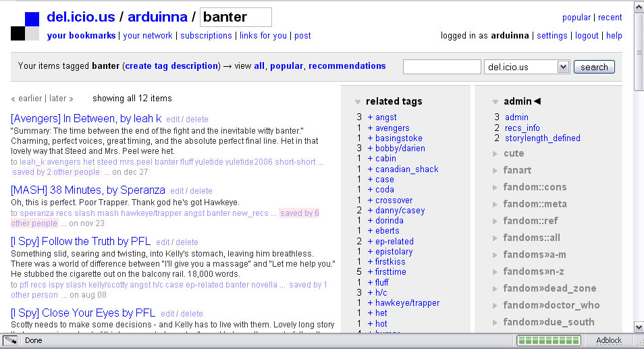The height and width of the screenshot is (349, 644).
Task: Collapse the related tags section triangle
Action: tap(358, 102)
